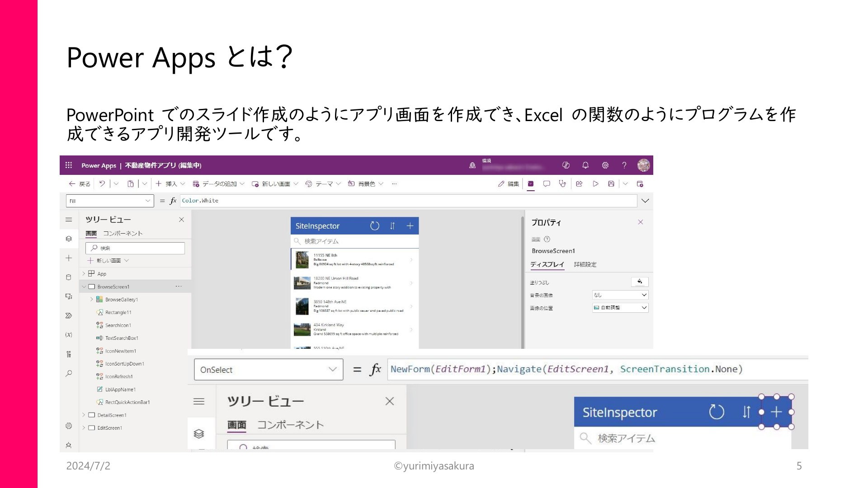Toggle the properties pane icon beside 編集
This screenshot has width=868, height=488.
(531, 184)
